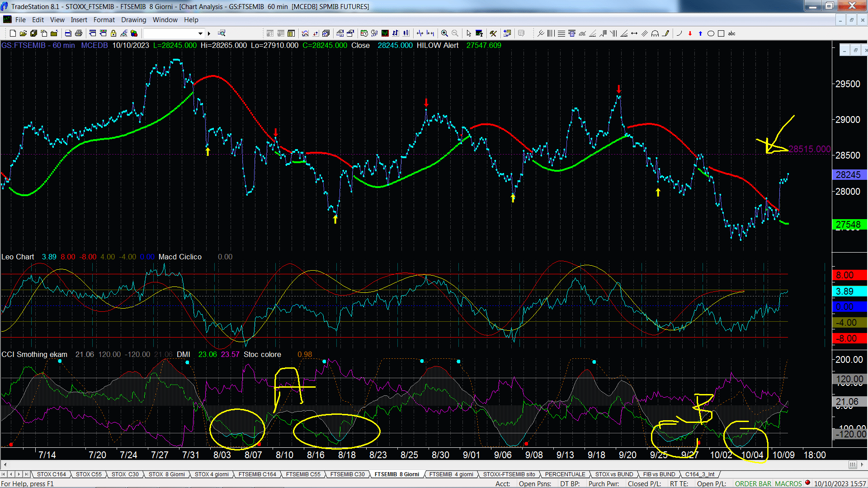Create a new document with the New icon
Viewport: 868px width, 488px height.
13,33
